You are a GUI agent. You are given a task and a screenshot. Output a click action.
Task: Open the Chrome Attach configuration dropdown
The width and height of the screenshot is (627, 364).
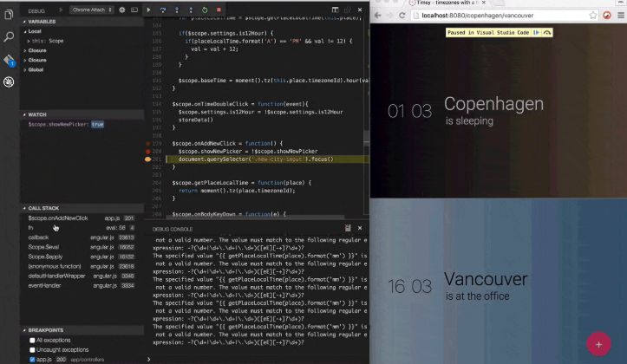[92, 10]
